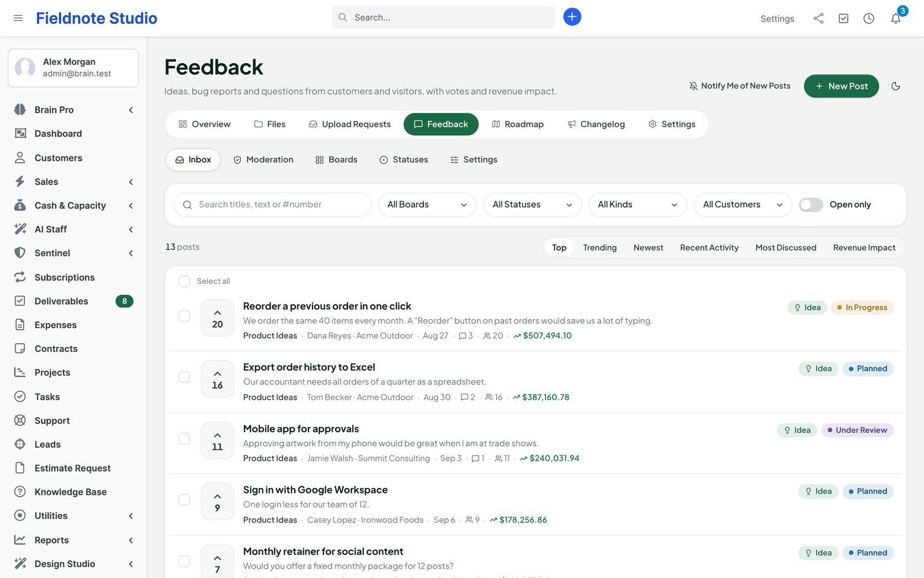The width and height of the screenshot is (924, 578).
Task: Open the All Customers dropdown
Action: pyautogui.click(x=743, y=205)
